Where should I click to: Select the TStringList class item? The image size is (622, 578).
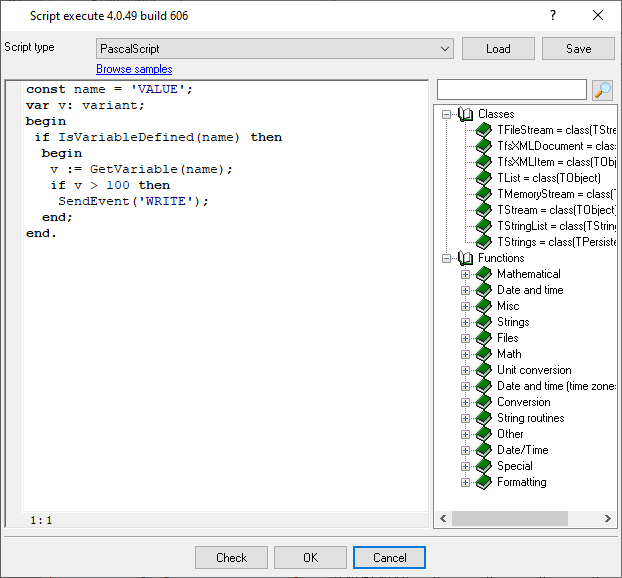[555, 226]
